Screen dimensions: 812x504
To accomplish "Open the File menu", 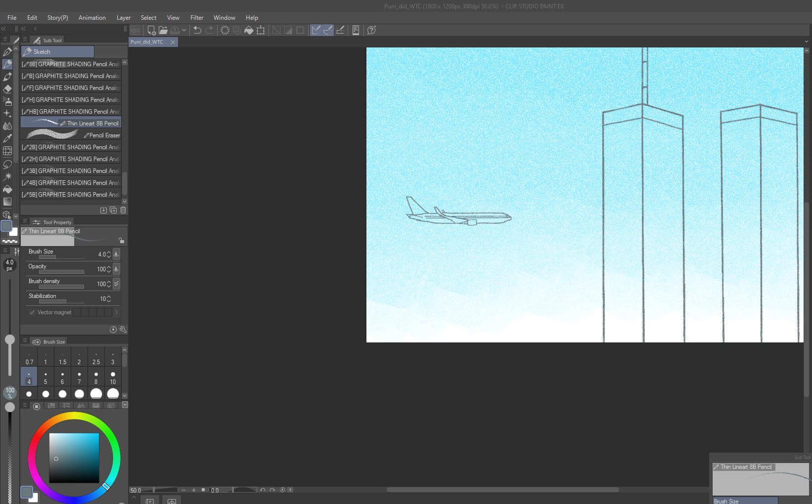I will 12,17.
